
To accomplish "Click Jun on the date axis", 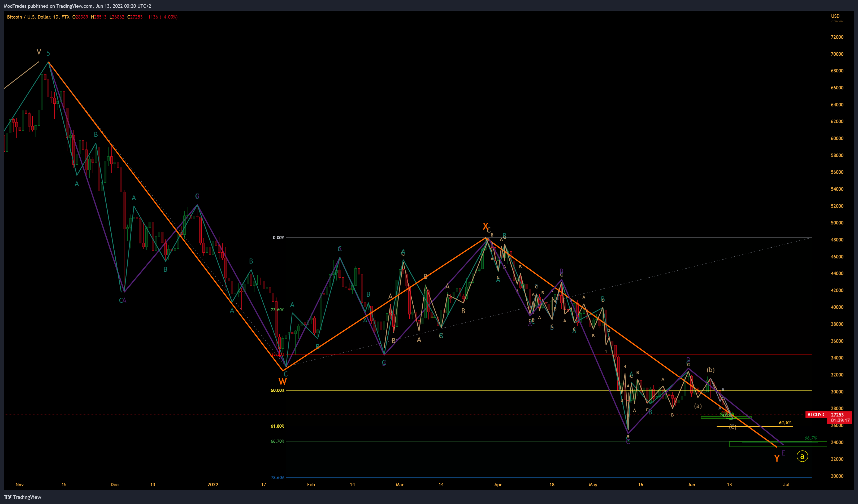I will pyautogui.click(x=691, y=485).
